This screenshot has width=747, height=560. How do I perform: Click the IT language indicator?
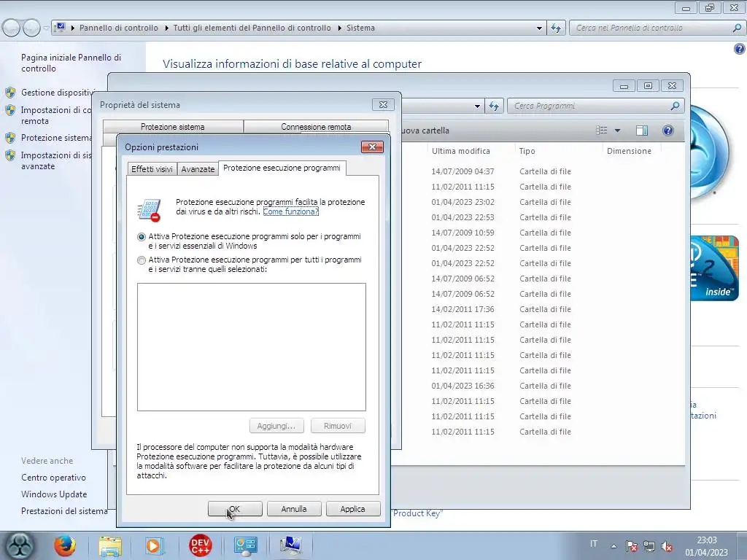[x=594, y=544]
